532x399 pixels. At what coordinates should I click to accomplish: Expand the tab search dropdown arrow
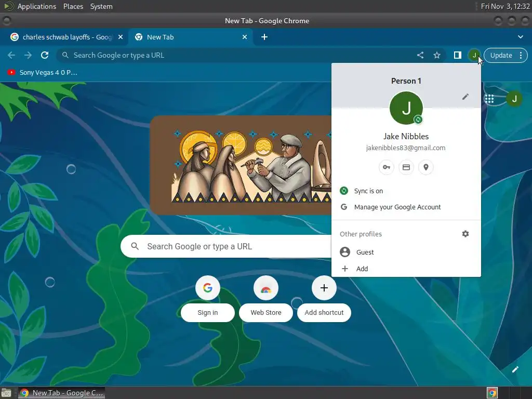coord(521,37)
